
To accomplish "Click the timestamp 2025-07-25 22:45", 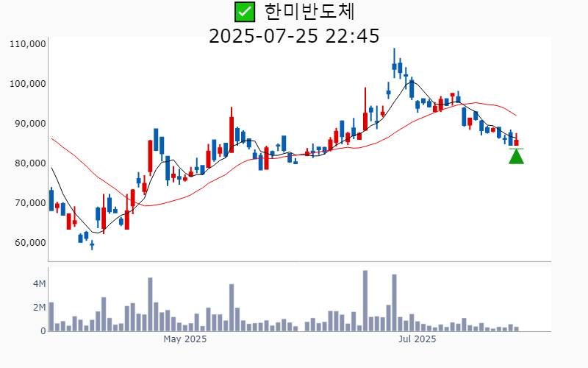I will 294,36.
